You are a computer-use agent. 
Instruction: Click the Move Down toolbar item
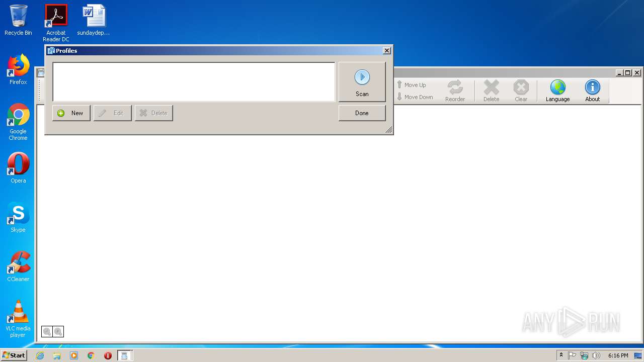(415, 97)
